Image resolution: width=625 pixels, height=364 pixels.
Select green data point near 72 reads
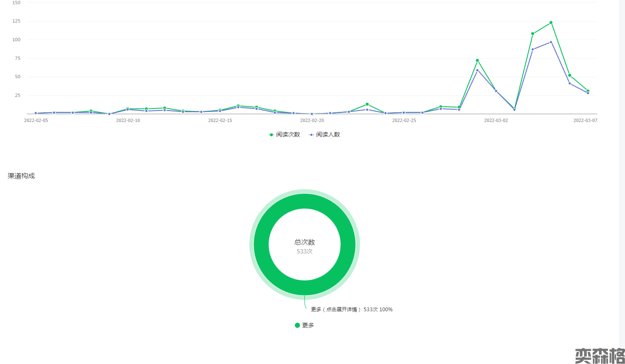coord(477,60)
